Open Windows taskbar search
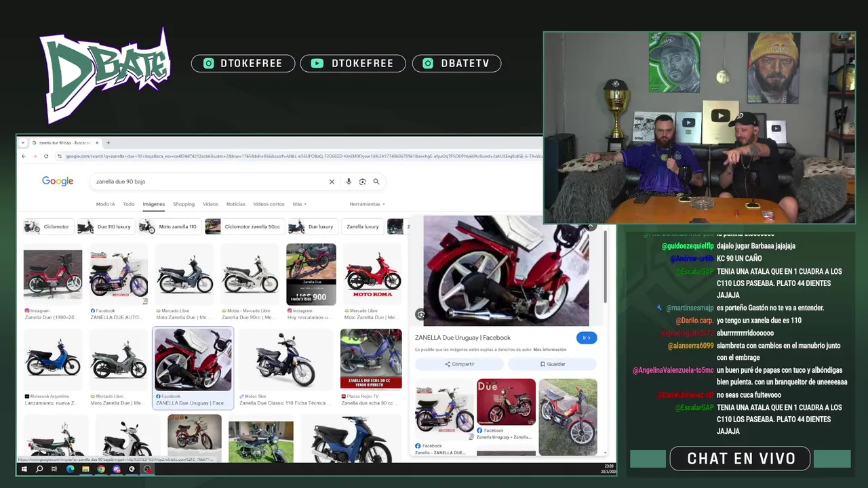 [x=39, y=469]
